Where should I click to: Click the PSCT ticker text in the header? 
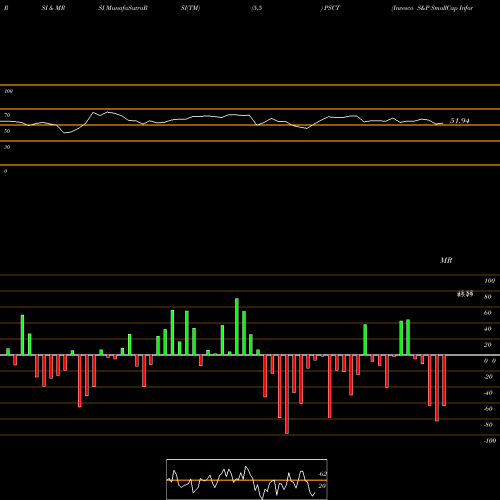pyautogui.click(x=332, y=8)
